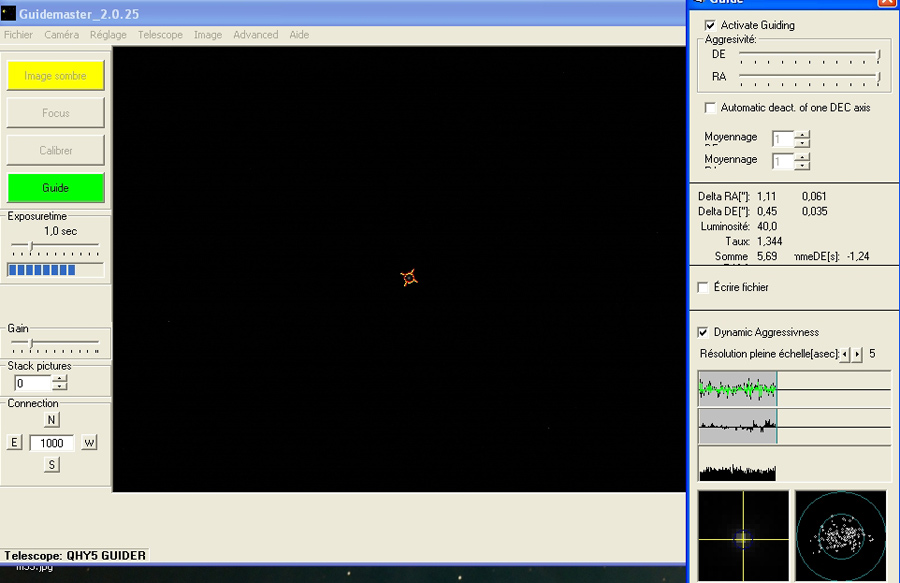Click the N direction button

click(x=51, y=419)
